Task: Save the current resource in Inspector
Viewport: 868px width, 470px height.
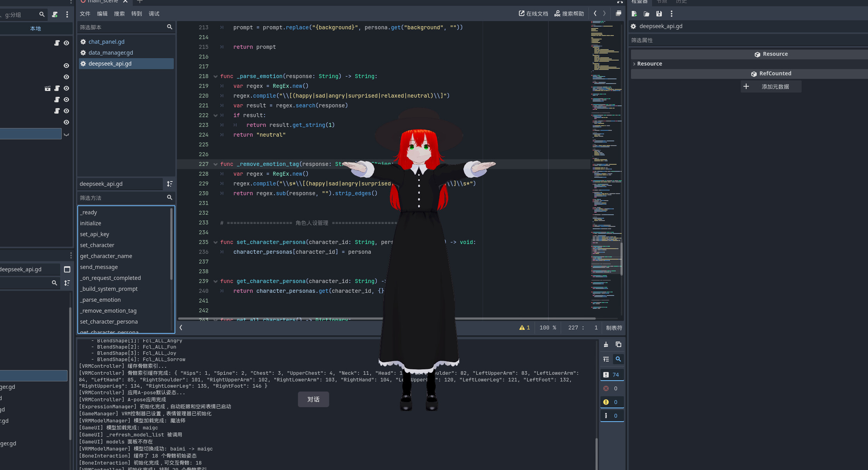Action: click(x=659, y=13)
